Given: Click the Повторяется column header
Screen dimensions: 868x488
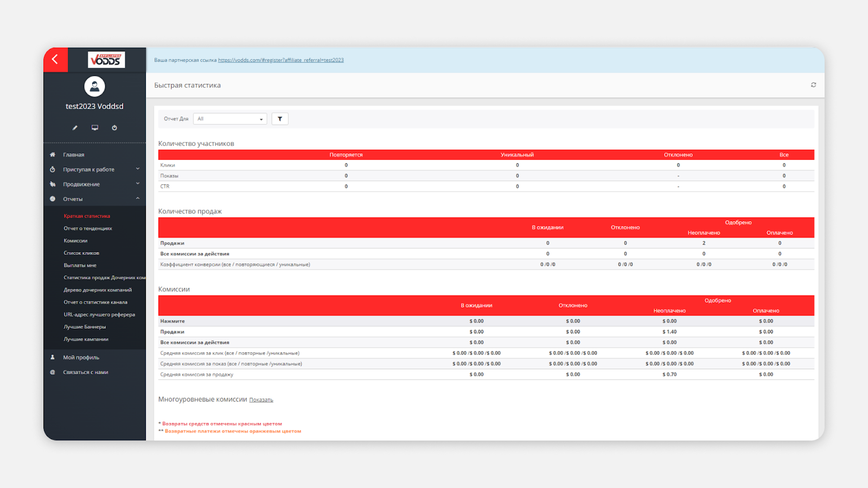Looking at the screenshot, I should [346, 155].
